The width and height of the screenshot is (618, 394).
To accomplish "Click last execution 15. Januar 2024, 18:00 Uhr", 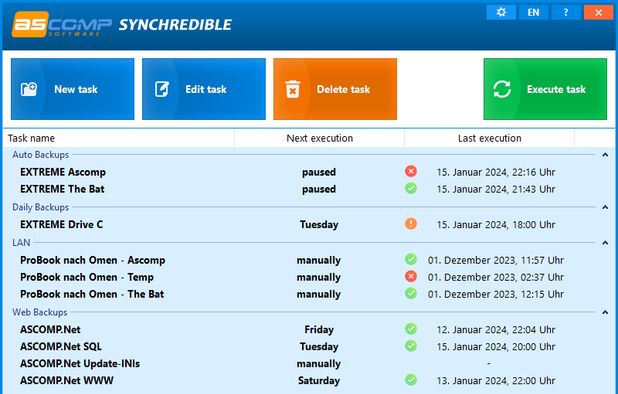I will (x=496, y=225).
